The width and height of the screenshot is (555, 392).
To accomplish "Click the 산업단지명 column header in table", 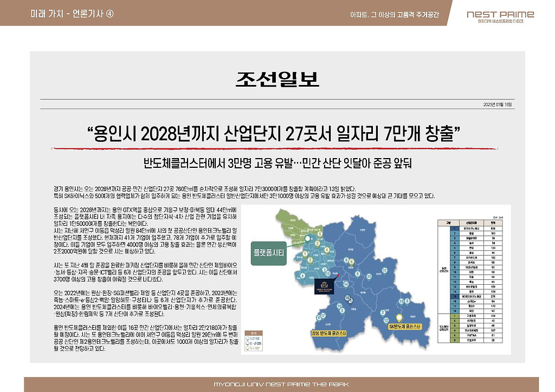I will 472,223.
